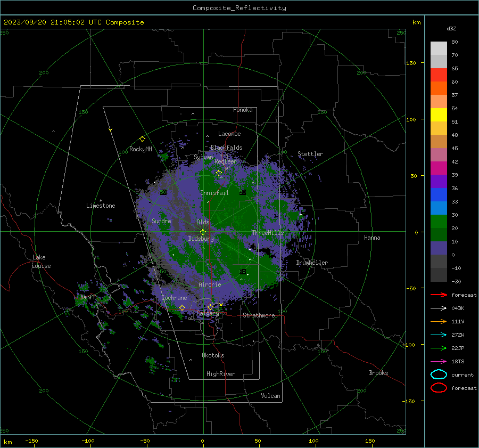Click the yellow diamond marker at RedDeer

219,173
